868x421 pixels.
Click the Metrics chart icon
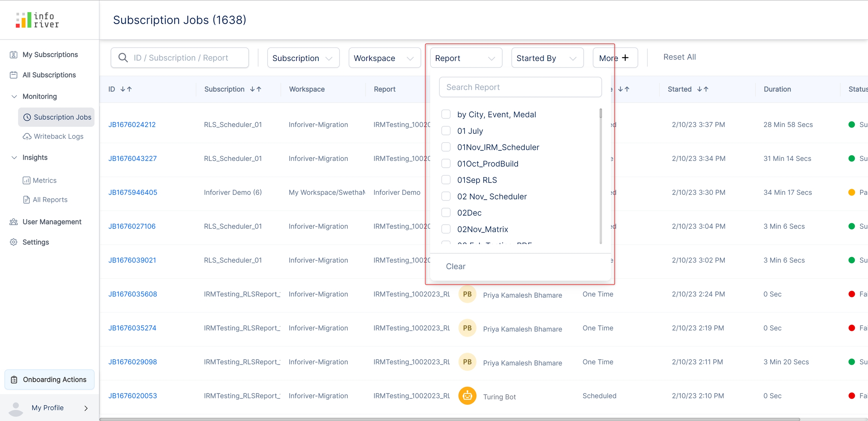point(26,181)
